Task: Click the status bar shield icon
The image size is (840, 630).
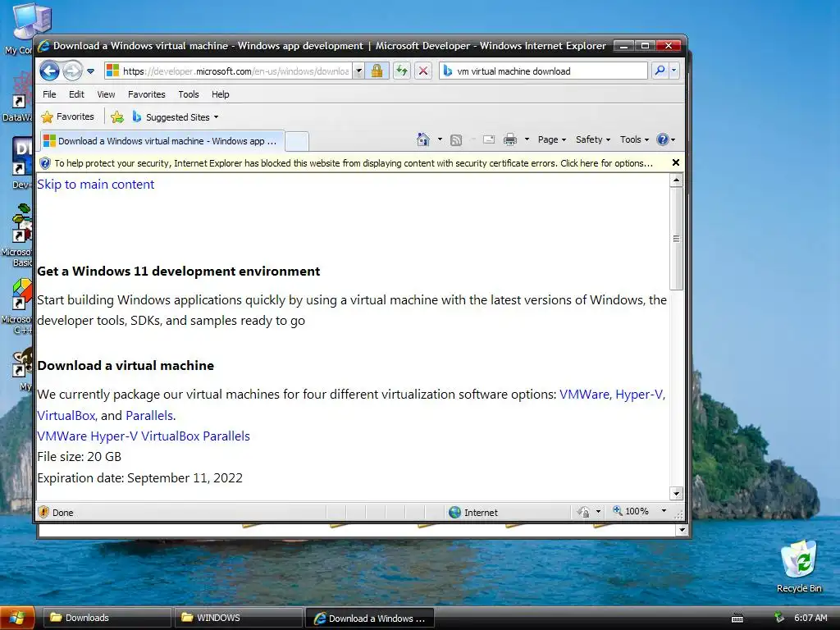Action: tap(44, 512)
